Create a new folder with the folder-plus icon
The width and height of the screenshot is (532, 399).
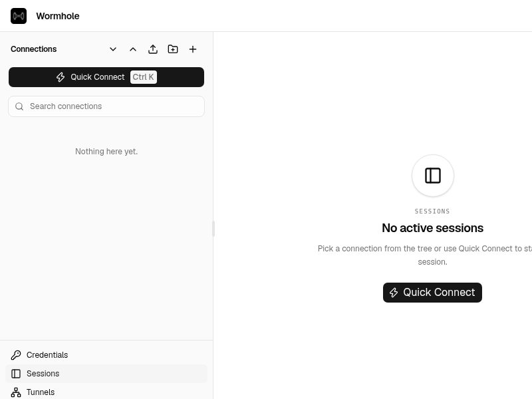(173, 49)
